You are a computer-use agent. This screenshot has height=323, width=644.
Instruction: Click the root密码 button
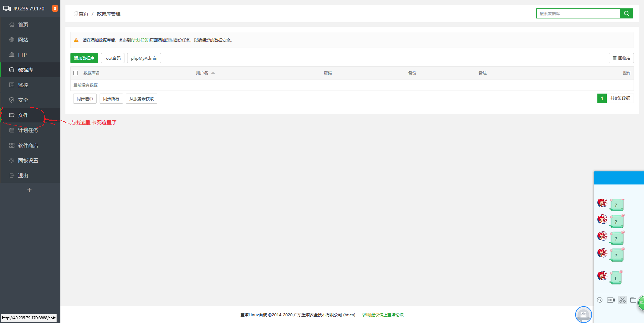click(x=113, y=58)
